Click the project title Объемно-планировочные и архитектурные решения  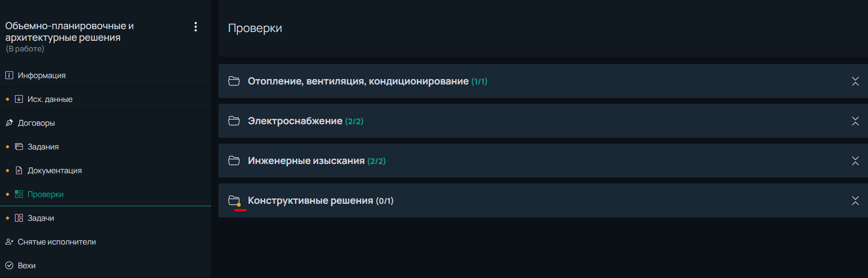[70, 32]
